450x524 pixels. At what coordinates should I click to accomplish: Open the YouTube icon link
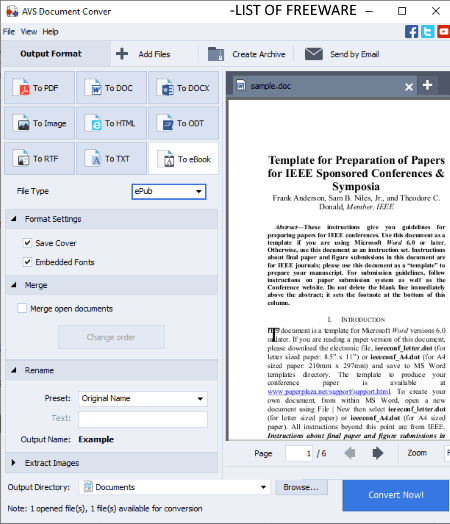pyautogui.click(x=443, y=32)
